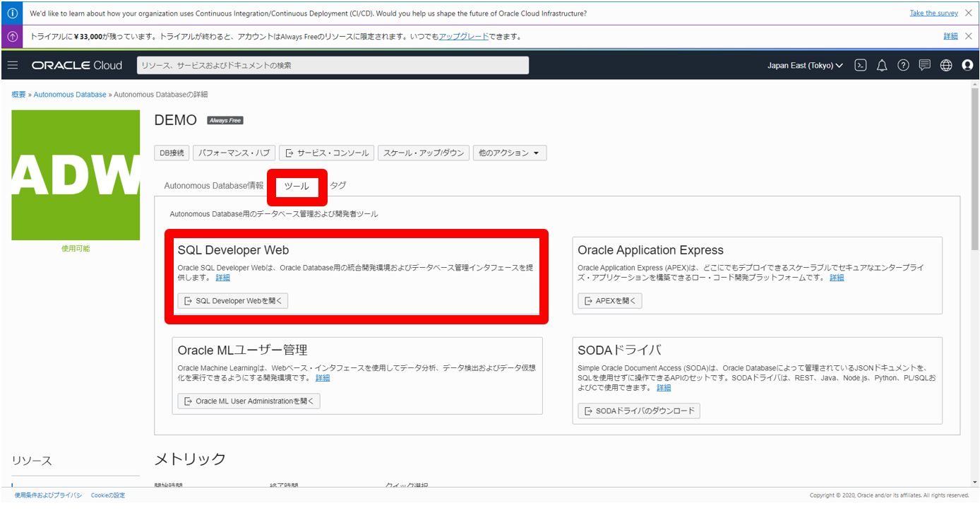
Task: Click the resource search input field
Action: [x=333, y=65]
